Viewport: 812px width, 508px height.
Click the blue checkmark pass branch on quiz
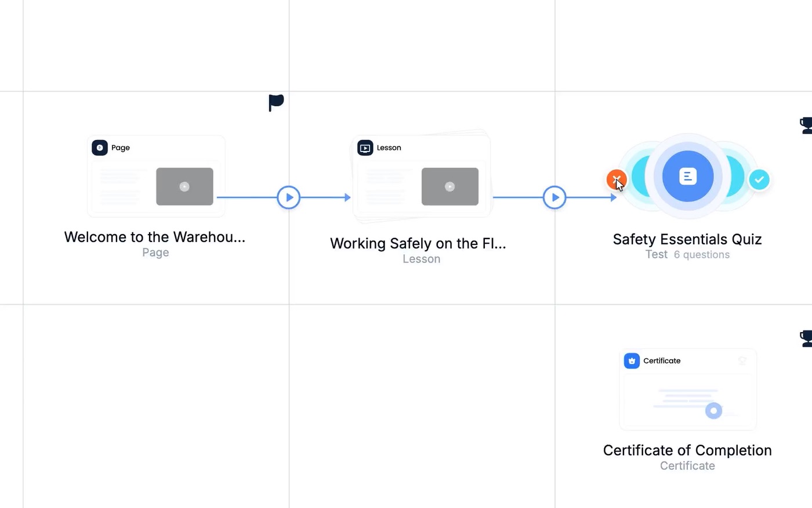coord(759,179)
